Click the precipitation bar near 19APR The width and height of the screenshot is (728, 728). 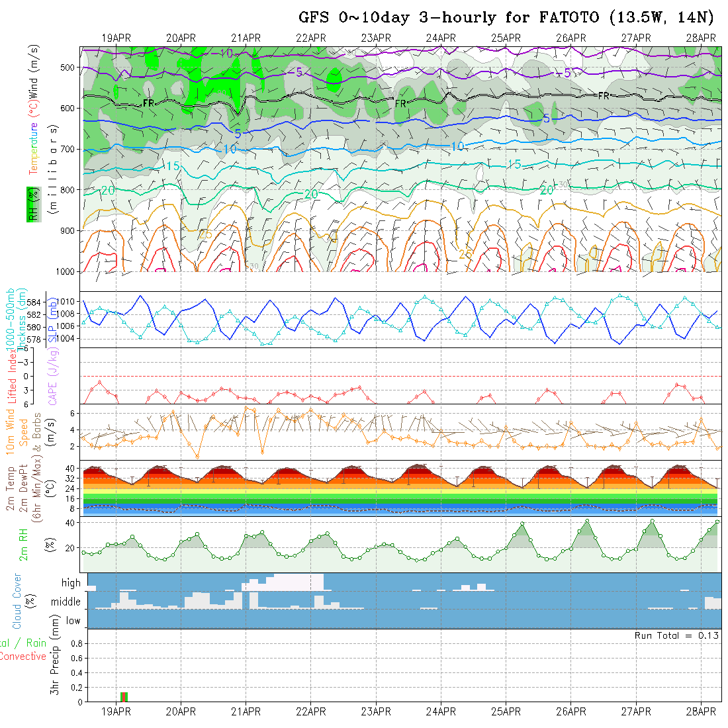click(124, 696)
